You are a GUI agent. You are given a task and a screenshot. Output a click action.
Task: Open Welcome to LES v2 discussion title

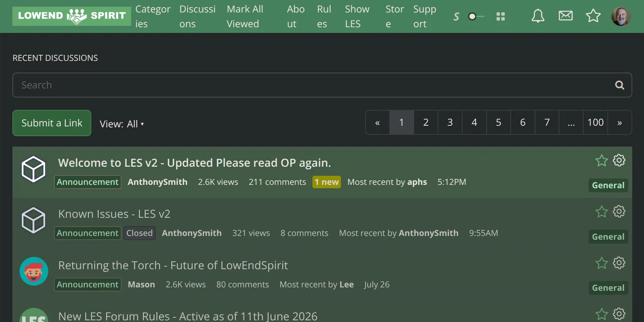click(194, 163)
